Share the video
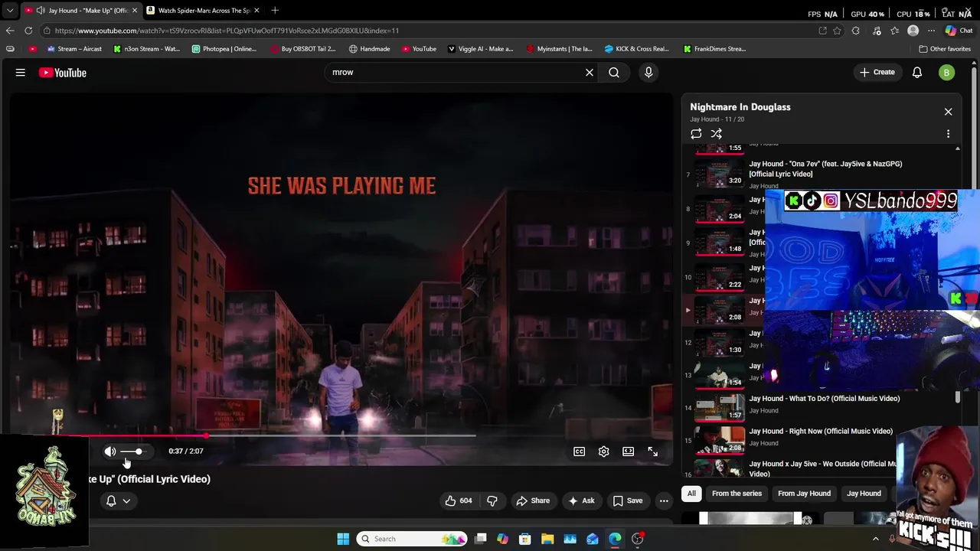 click(533, 500)
